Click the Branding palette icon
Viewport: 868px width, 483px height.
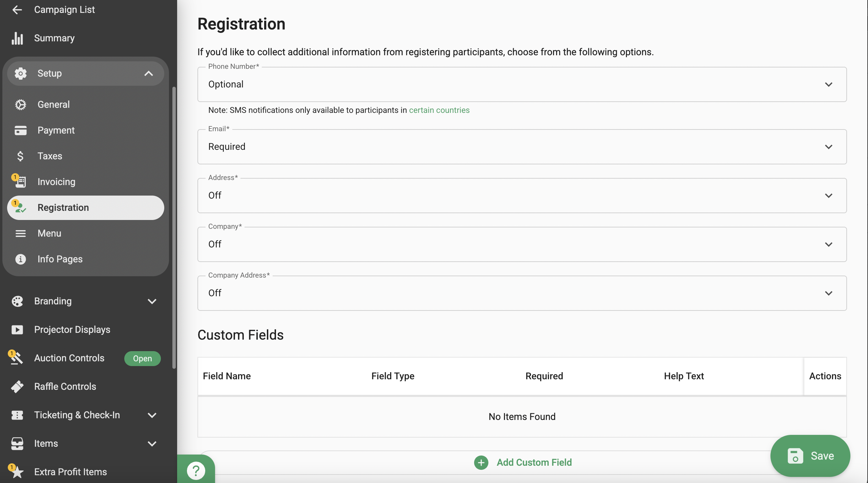point(17,301)
